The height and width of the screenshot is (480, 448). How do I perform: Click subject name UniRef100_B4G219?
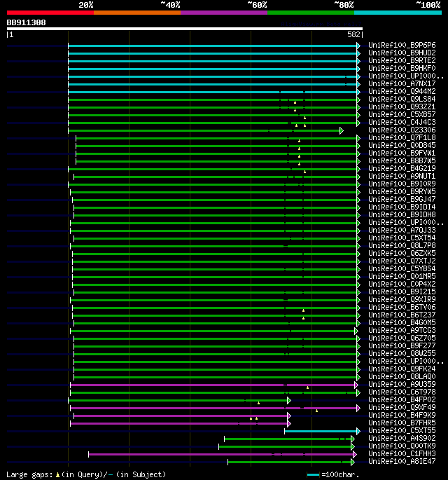(x=402, y=169)
